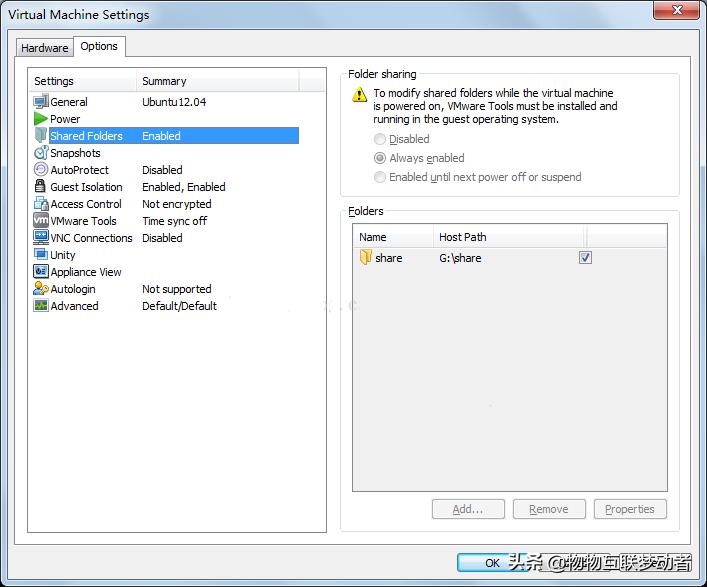The height and width of the screenshot is (587, 707).
Task: Select the AutoProtect label
Action: (79, 170)
